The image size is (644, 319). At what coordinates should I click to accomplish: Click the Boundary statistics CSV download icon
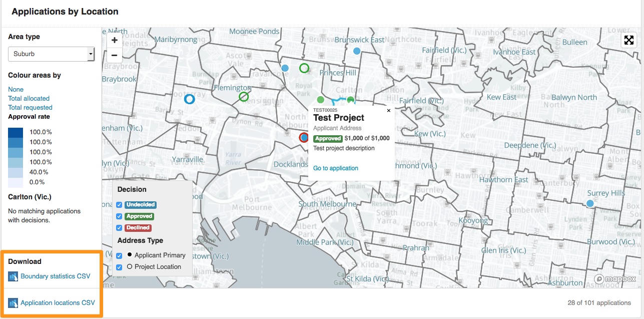13,276
